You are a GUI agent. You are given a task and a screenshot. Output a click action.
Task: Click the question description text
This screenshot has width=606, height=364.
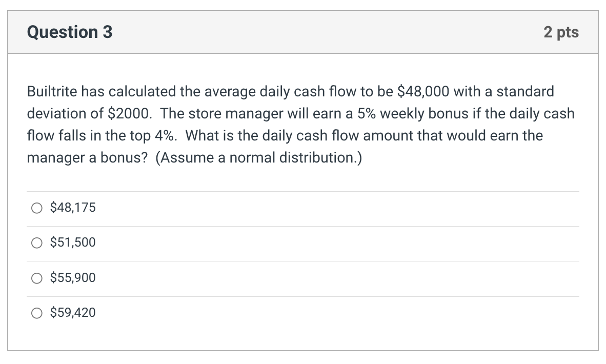[x=300, y=124]
